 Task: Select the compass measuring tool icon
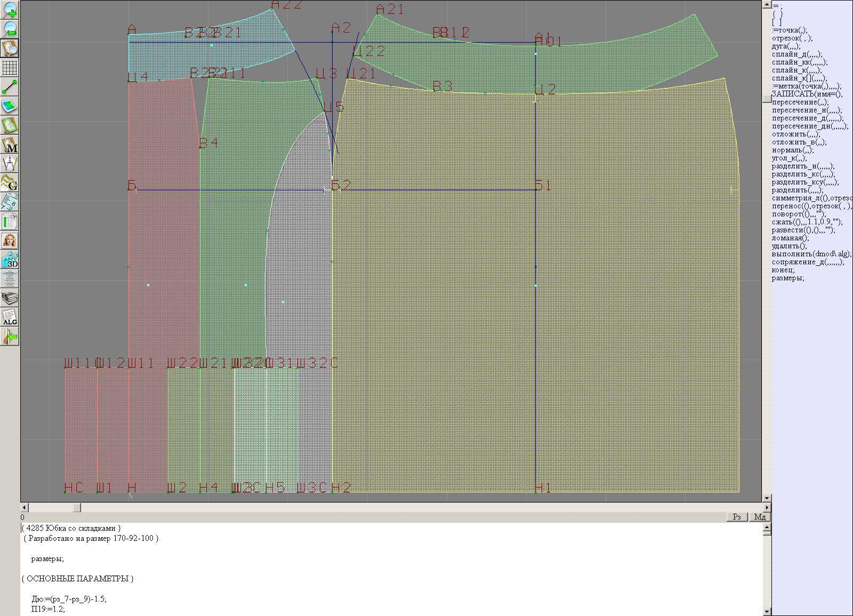pyautogui.click(x=10, y=164)
